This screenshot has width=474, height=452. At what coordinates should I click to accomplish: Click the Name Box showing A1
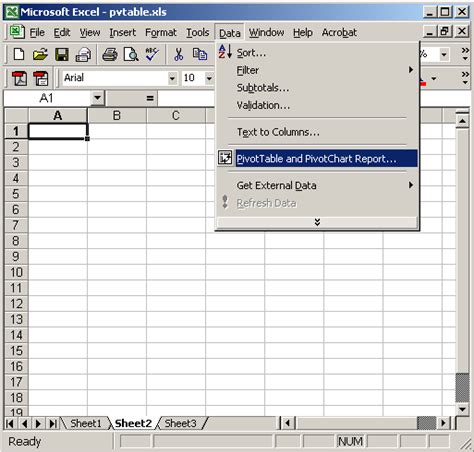[47, 98]
